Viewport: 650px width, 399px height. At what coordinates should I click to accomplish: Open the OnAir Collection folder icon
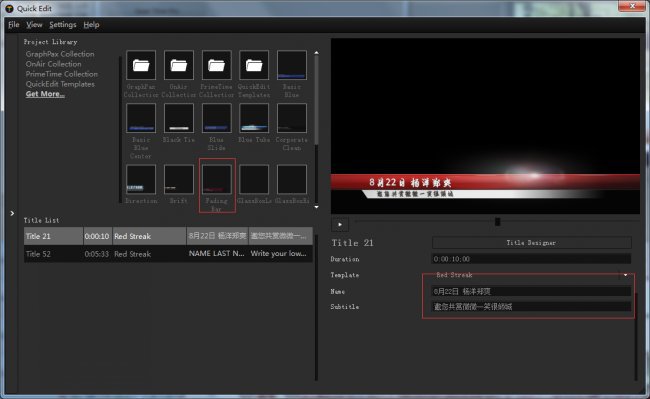[179, 65]
